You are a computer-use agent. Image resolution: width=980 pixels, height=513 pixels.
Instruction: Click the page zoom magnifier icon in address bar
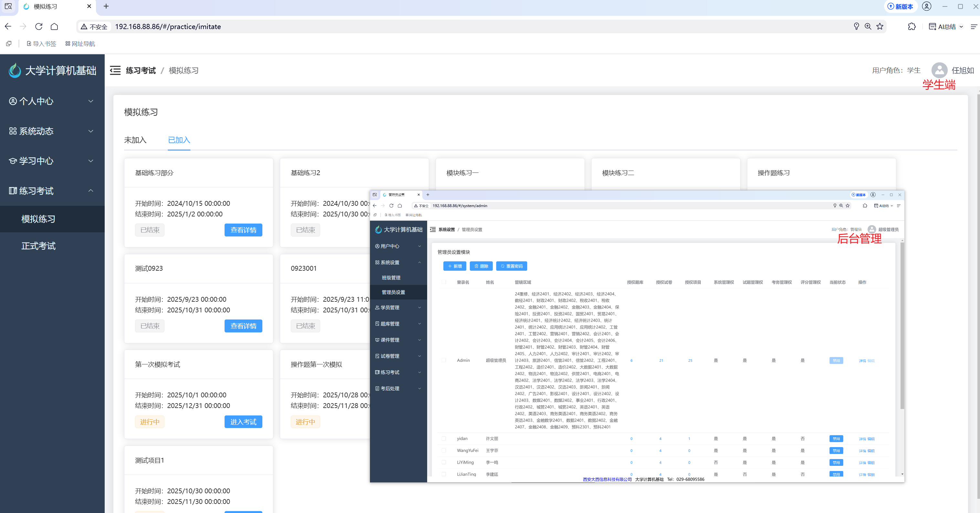pos(868,26)
